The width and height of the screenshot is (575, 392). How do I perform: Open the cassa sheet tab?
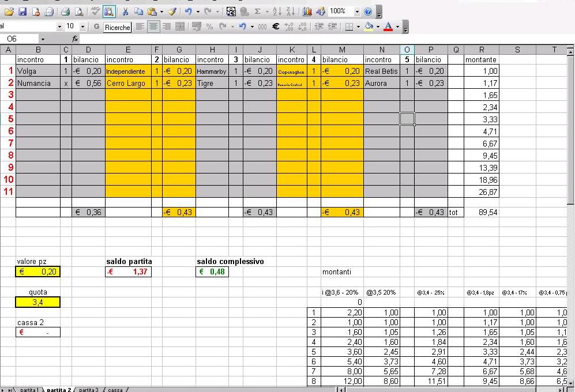[x=115, y=390]
